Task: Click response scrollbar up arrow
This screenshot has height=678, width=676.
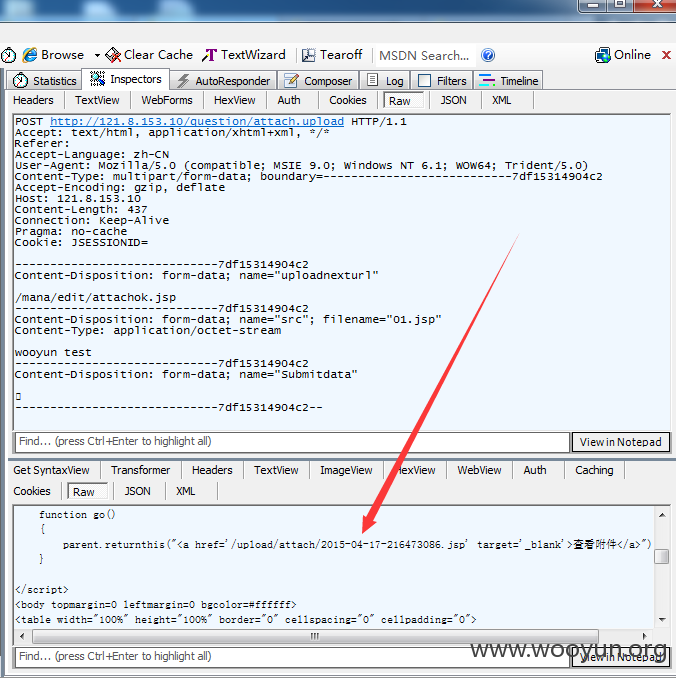Action: pyautogui.click(x=662, y=515)
